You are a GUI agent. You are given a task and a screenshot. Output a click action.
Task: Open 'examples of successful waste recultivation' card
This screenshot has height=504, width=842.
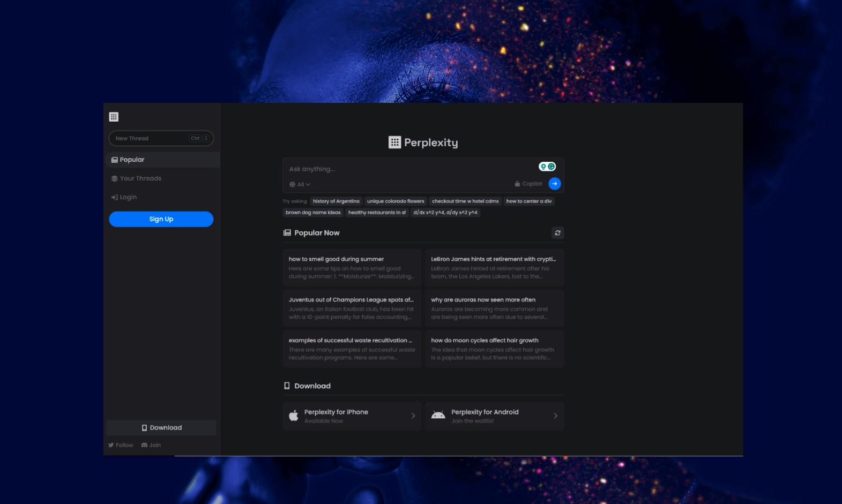pyautogui.click(x=352, y=349)
